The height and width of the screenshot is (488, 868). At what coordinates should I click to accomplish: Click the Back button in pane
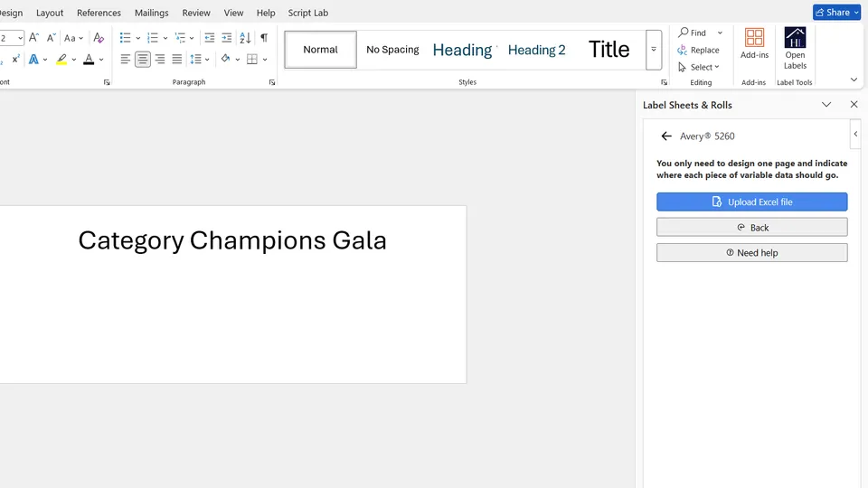click(751, 228)
